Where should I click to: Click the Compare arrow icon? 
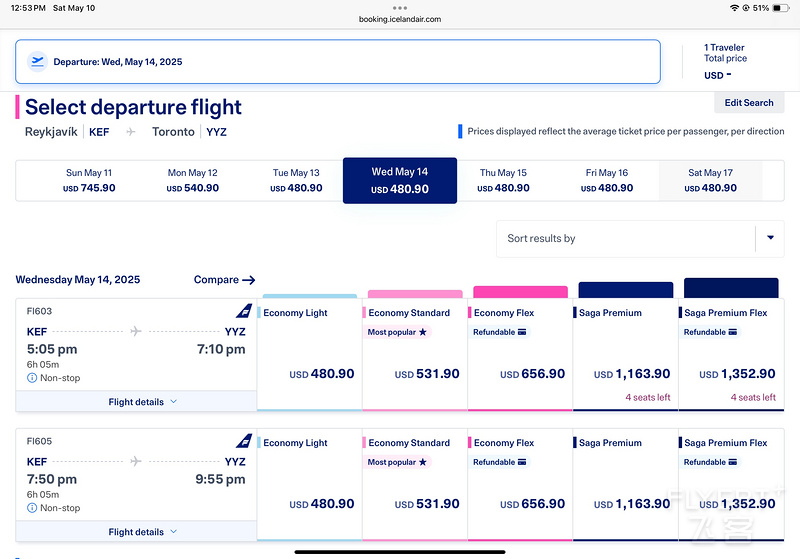point(249,280)
